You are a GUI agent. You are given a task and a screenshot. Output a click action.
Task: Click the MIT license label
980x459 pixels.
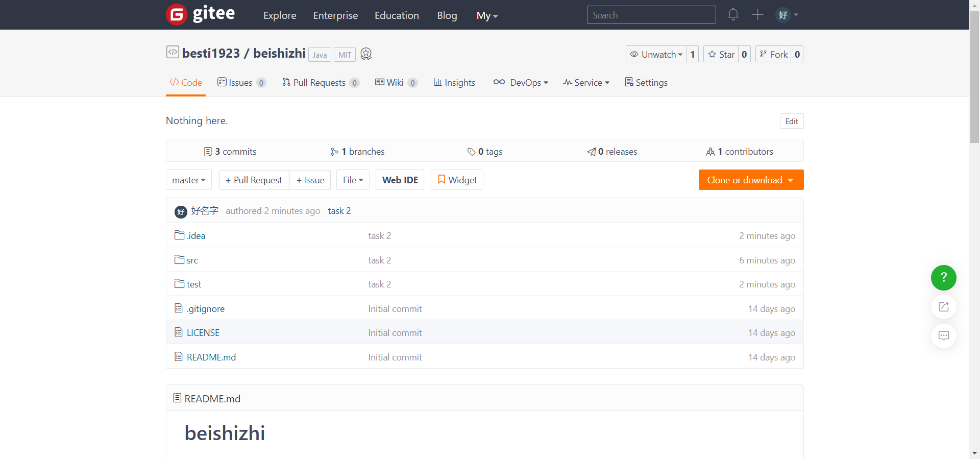pos(345,55)
